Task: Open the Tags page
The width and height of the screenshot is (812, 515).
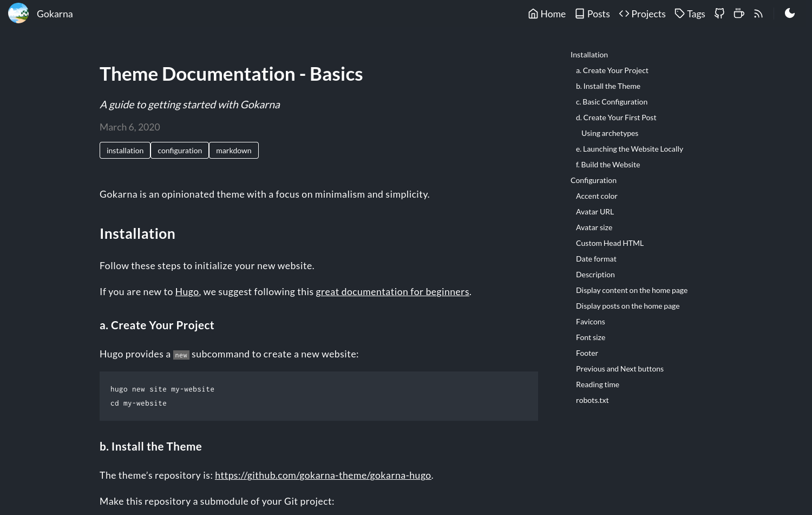Action: (690, 14)
